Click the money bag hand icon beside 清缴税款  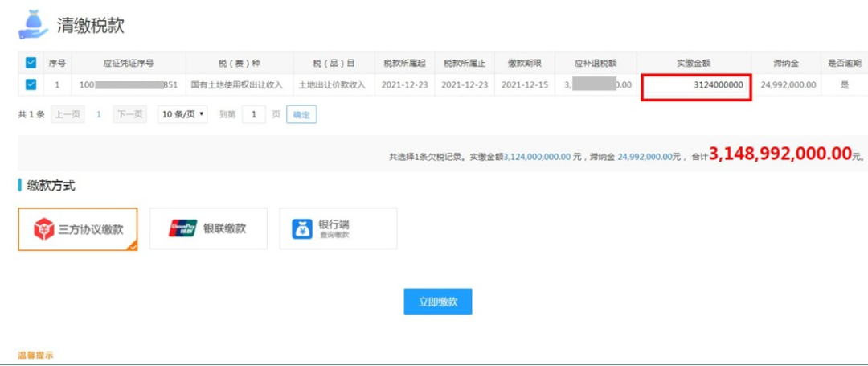pos(33,24)
